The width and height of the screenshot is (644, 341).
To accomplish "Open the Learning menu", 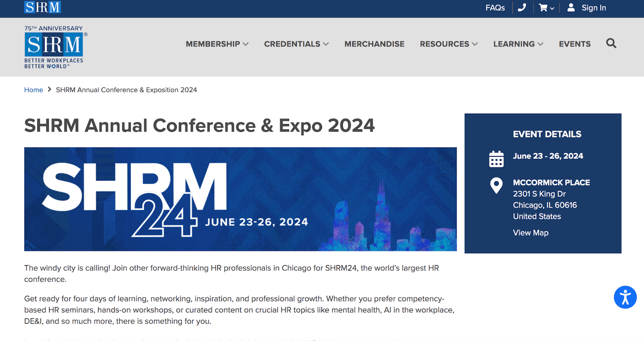I will [514, 44].
